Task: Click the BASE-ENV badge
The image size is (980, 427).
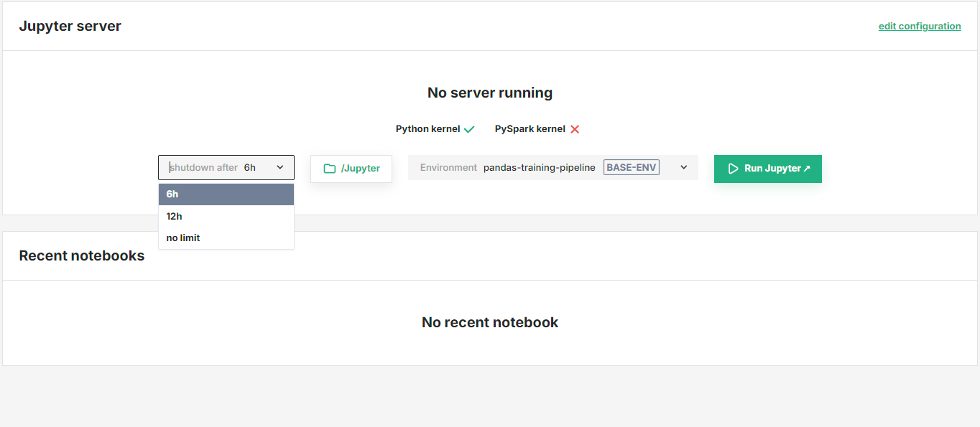Action: coord(632,166)
